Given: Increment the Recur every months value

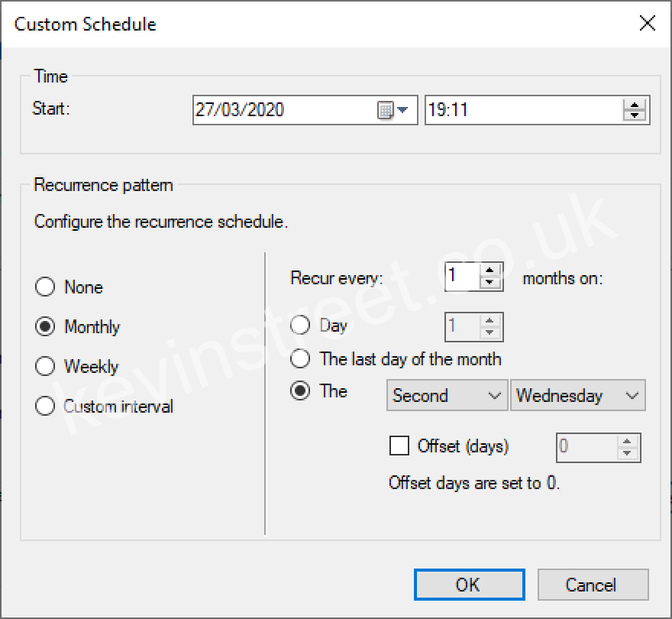Looking at the screenshot, I should point(490,270).
